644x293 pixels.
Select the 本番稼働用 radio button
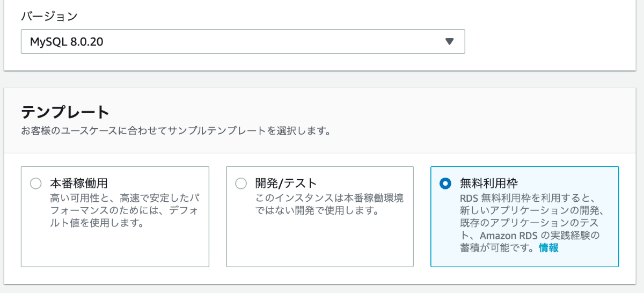click(36, 184)
